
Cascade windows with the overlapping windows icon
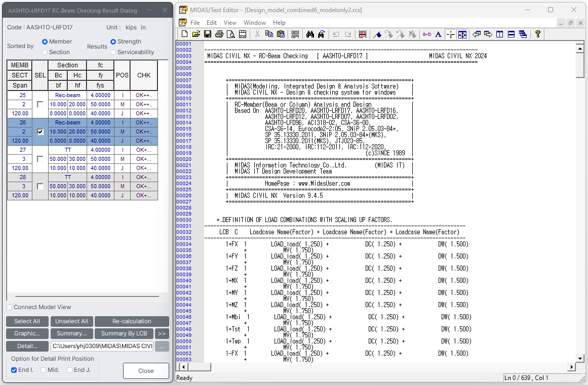pos(523,34)
